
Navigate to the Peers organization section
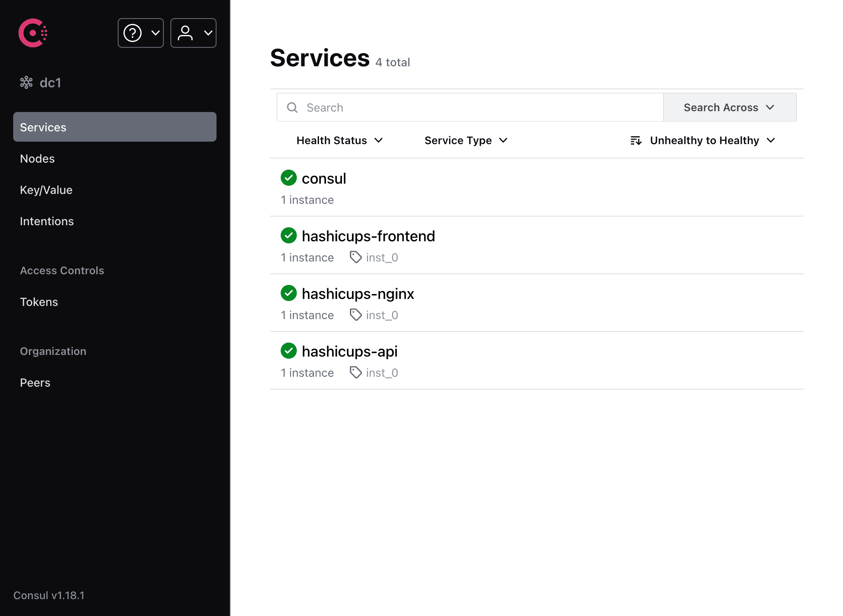click(x=35, y=382)
